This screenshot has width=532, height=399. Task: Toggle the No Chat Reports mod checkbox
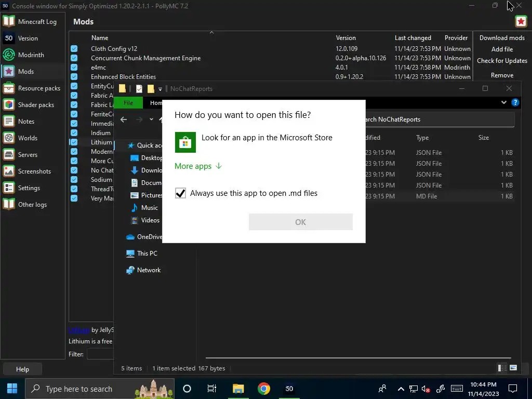(74, 170)
